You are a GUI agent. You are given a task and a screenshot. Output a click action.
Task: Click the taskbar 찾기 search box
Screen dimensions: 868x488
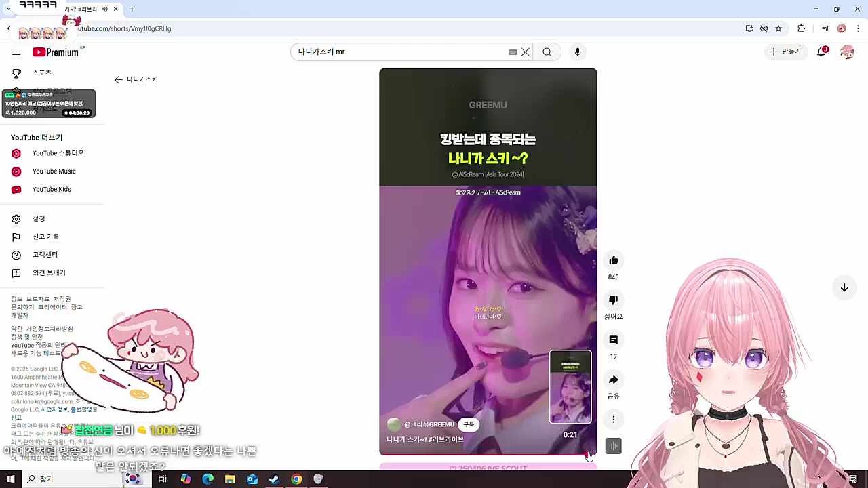pyautogui.click(x=72, y=479)
